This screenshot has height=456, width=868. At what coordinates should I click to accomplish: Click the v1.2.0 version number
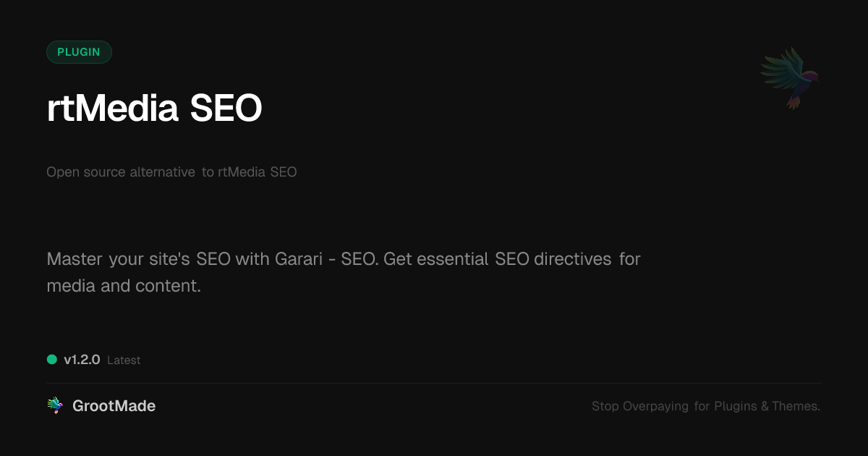click(82, 360)
